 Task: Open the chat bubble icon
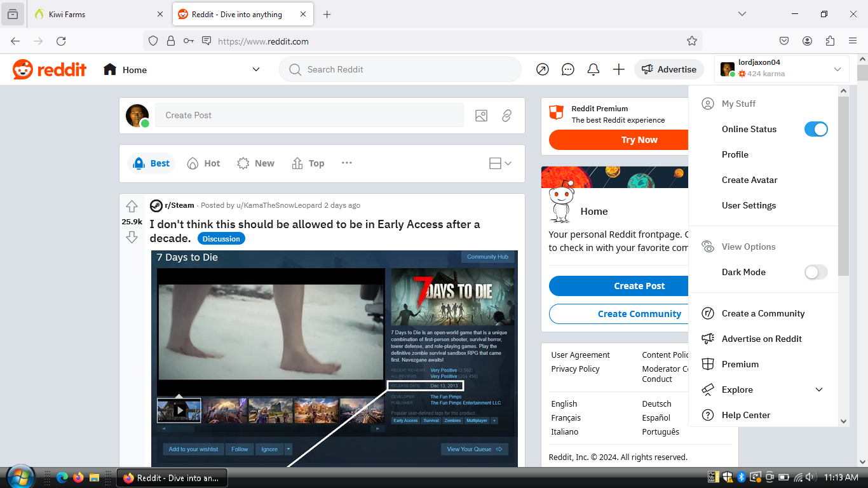(568, 69)
